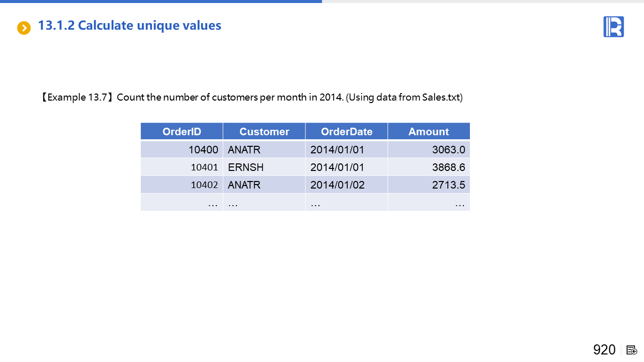Click the blue progress bar at top
Screen dimensions: 644x362
pos(161,2)
